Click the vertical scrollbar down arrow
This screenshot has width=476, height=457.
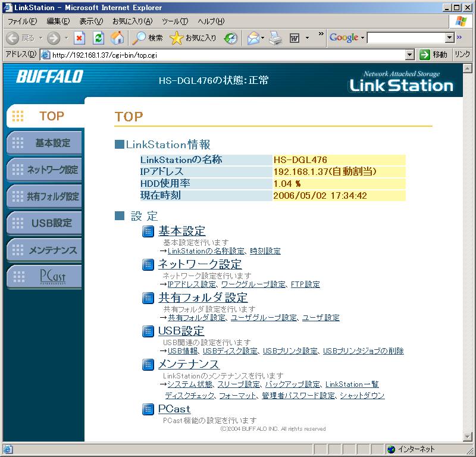(467, 437)
